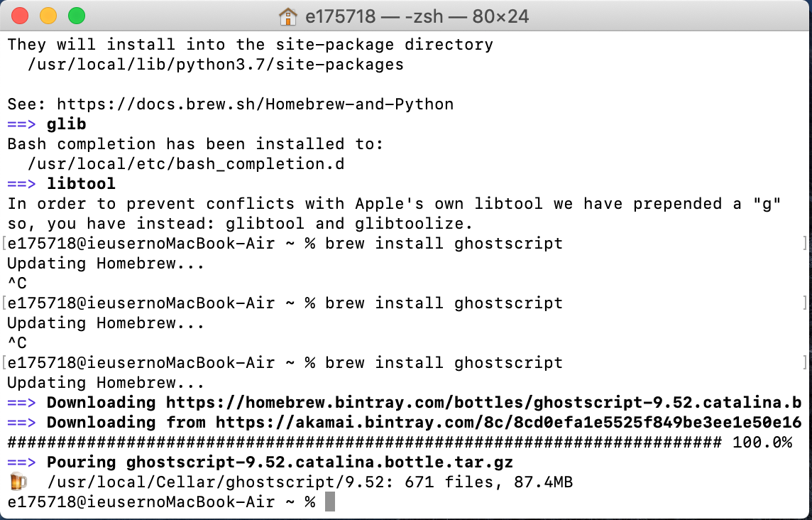Click the homebrew.bintray.com ghostscript download URL
The height and width of the screenshot is (520, 812).
483,403
